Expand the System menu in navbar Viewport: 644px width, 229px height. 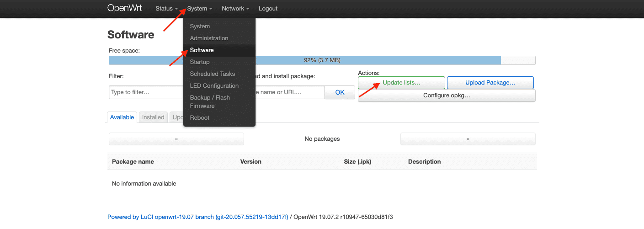(x=200, y=9)
